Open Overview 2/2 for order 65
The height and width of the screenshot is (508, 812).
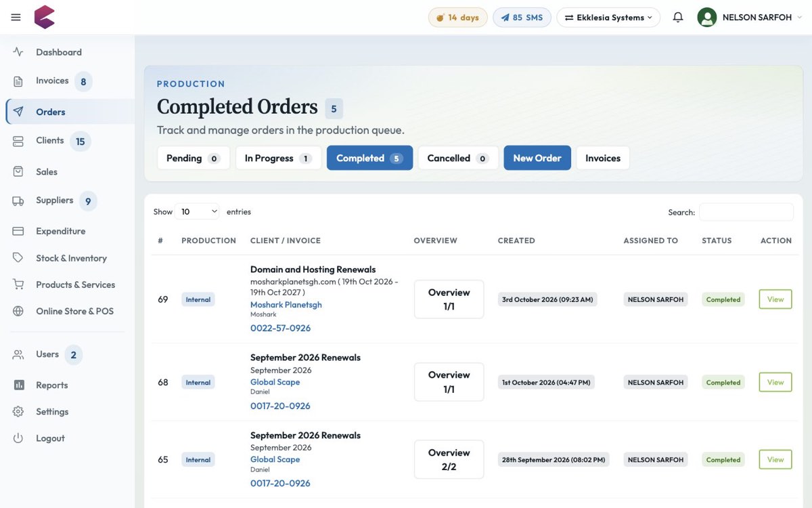tap(449, 459)
